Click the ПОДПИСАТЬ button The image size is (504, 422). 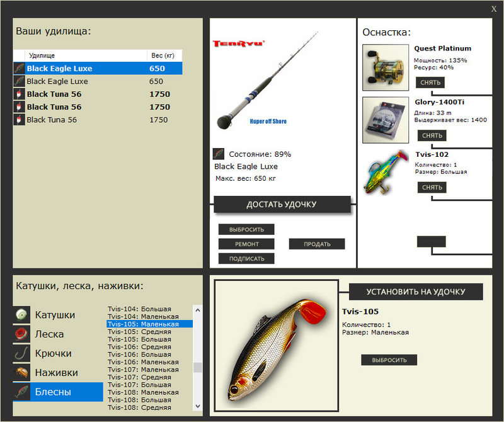pyautogui.click(x=246, y=259)
